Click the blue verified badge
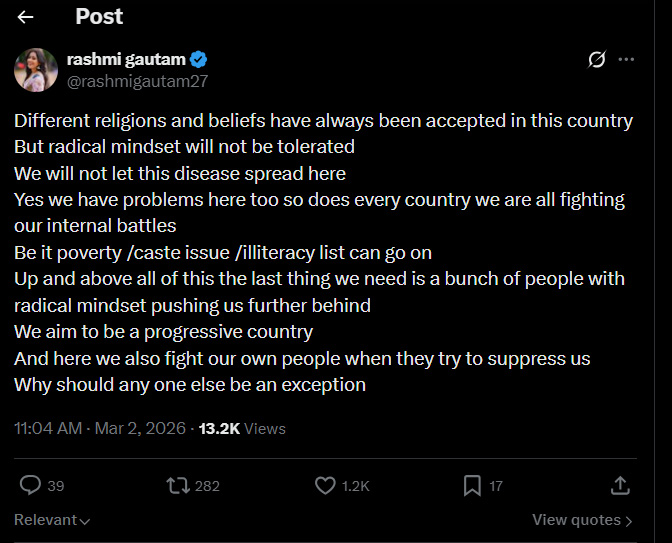 pos(199,59)
